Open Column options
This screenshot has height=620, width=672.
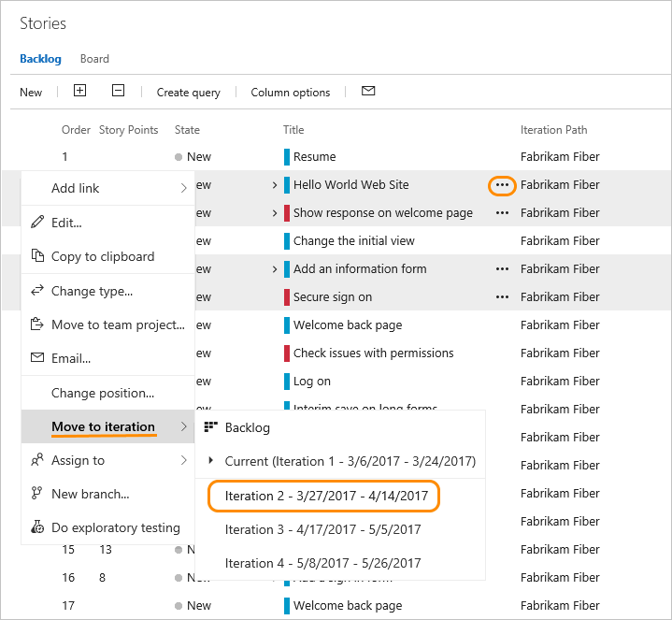click(x=290, y=93)
